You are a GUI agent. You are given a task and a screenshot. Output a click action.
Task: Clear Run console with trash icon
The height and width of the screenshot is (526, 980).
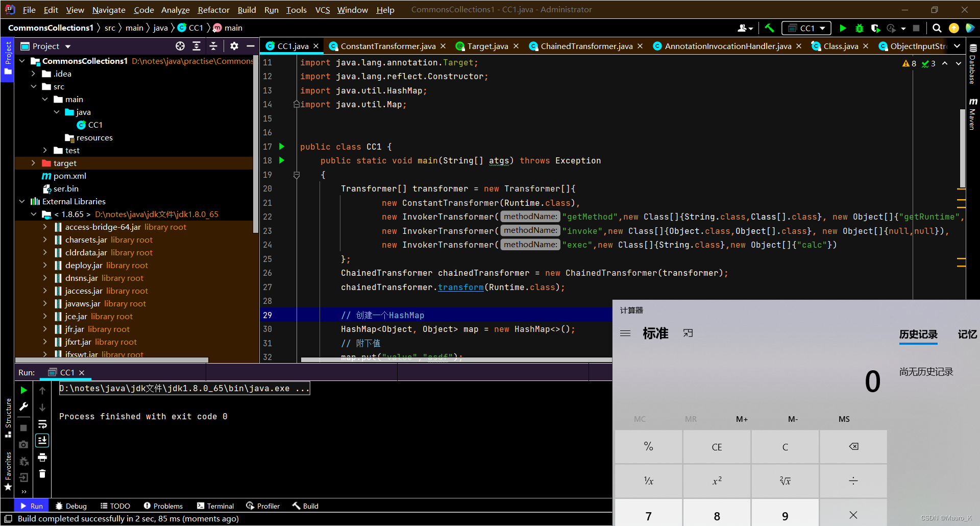point(42,474)
